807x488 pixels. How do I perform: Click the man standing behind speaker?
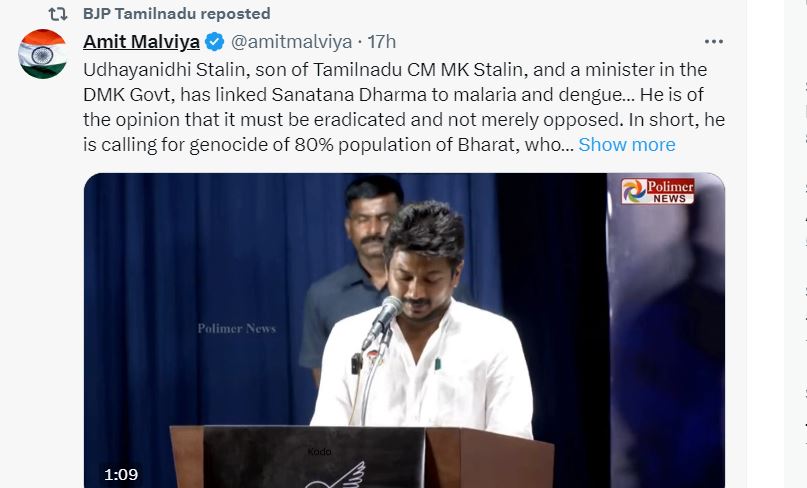coord(355,268)
